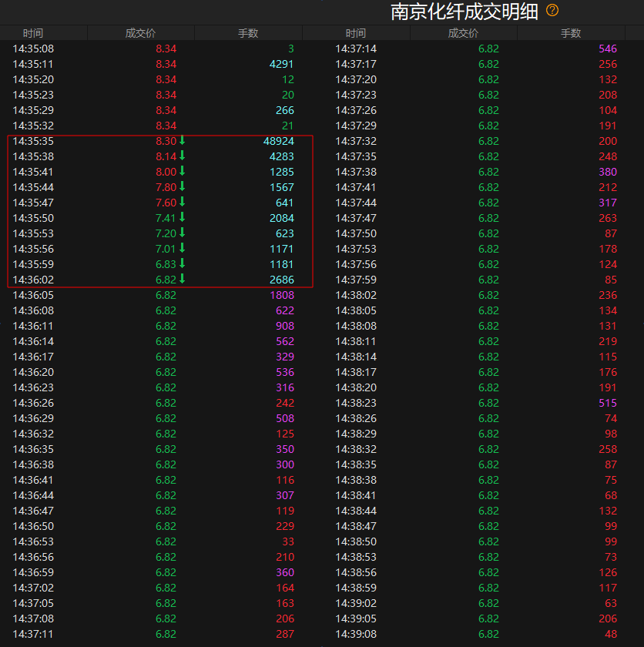The image size is (644, 647).
Task: Select the time cell 14:37:20
Action: 356,79
